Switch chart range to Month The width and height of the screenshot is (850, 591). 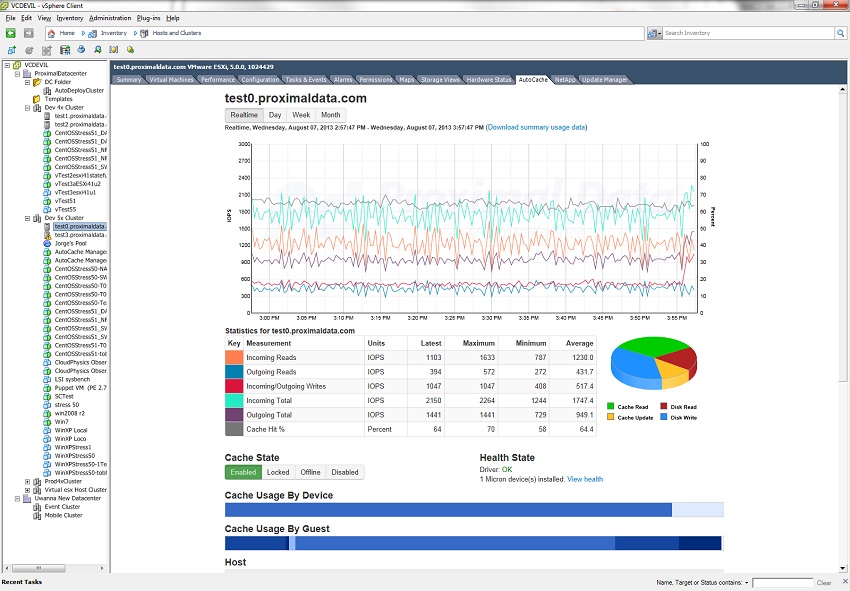click(331, 115)
